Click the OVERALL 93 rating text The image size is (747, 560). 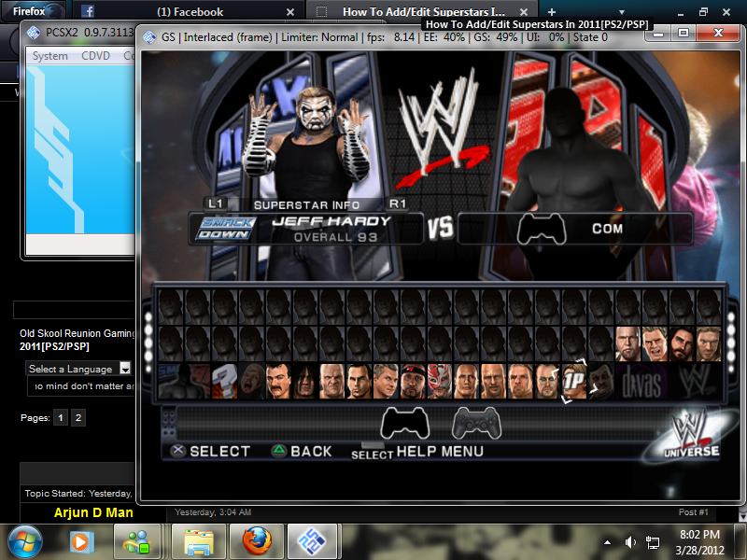point(335,237)
